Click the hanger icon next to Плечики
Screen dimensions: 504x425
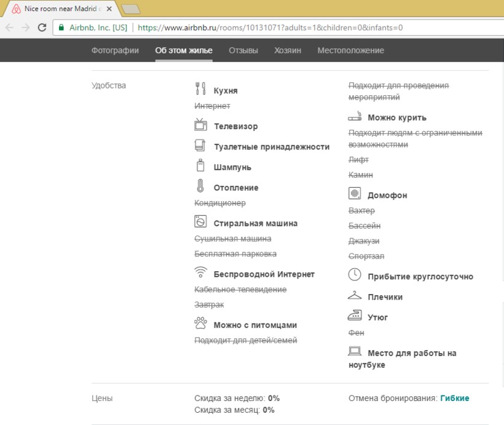355,295
